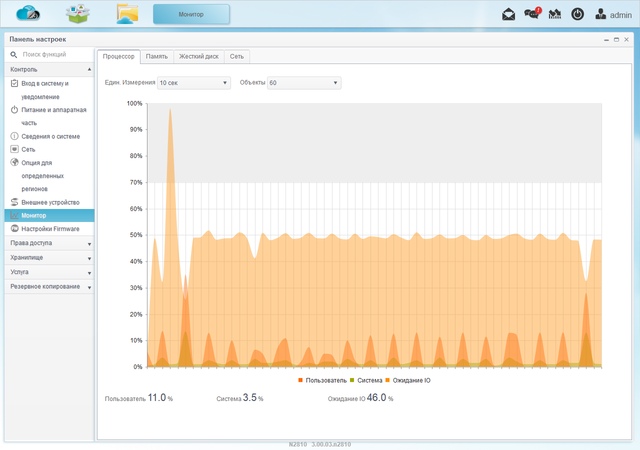Click the admin user icon
The width and height of the screenshot is (640, 450).
(x=600, y=14)
